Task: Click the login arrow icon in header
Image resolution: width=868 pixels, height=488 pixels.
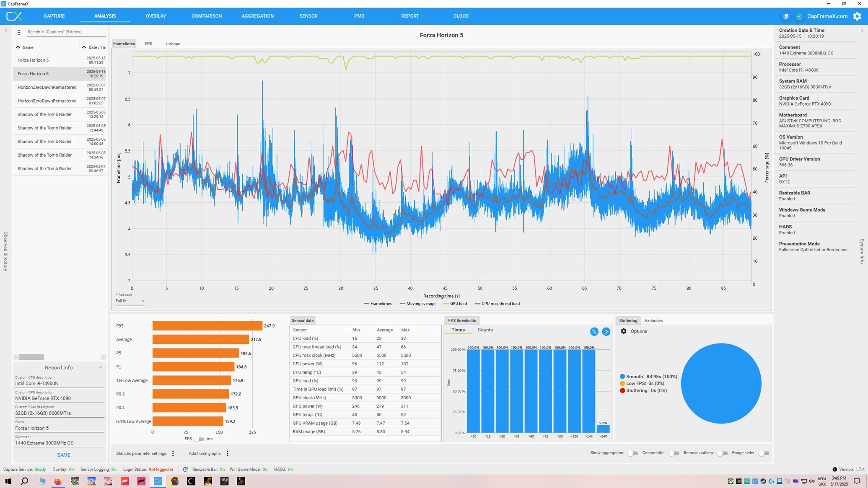Action: (x=799, y=16)
